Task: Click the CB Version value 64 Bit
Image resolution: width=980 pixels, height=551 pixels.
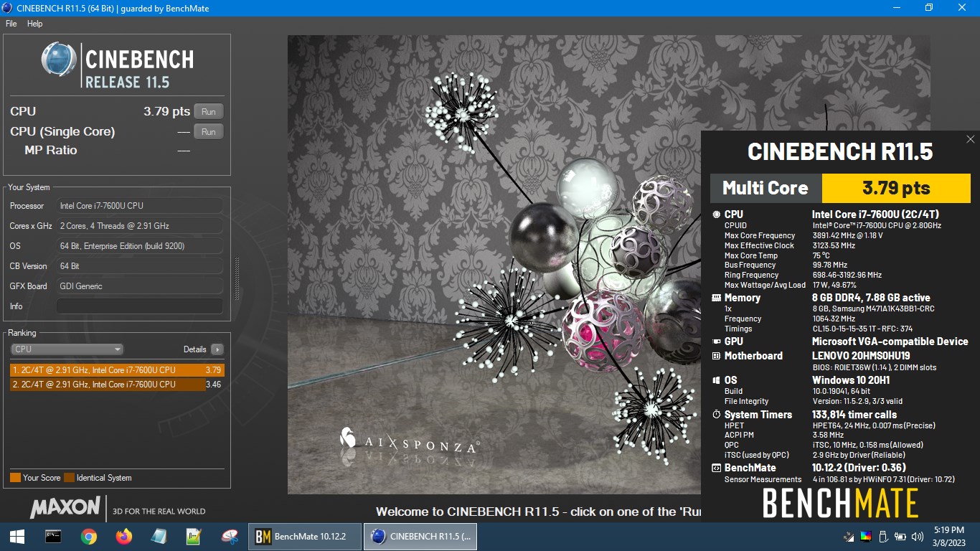Action: (139, 266)
